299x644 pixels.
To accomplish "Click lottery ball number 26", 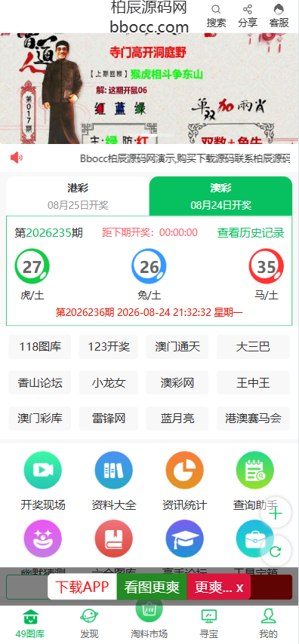I will (149, 266).
